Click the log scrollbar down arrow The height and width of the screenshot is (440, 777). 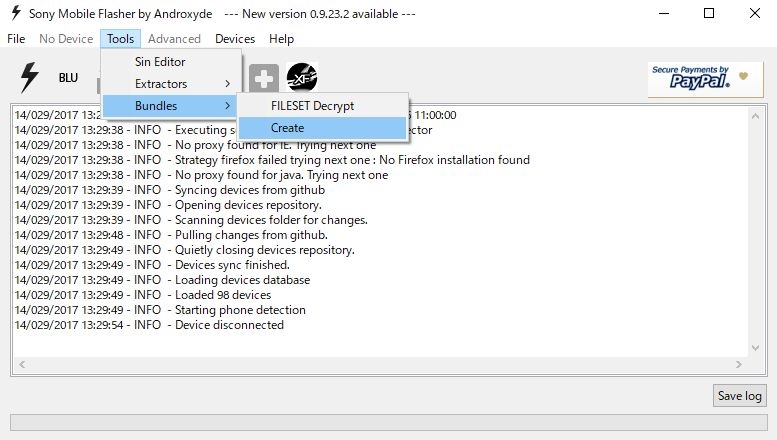tap(755, 348)
